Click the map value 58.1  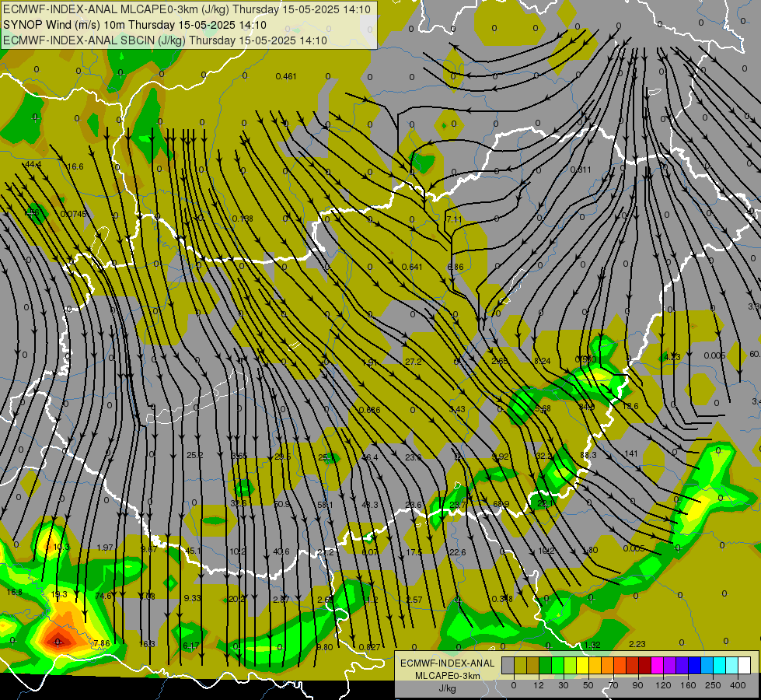325,506
